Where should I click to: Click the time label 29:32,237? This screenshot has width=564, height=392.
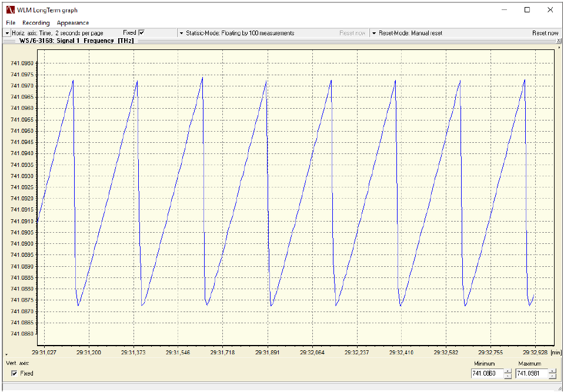[357, 353]
